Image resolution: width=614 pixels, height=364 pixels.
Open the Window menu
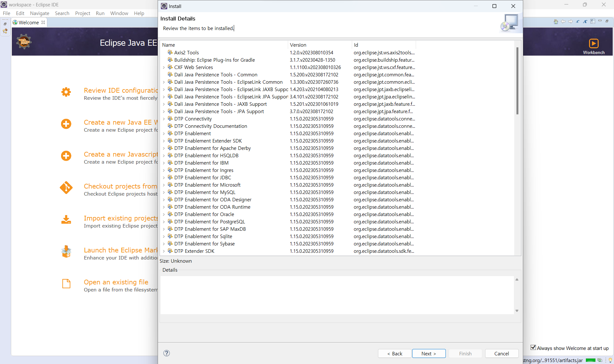pyautogui.click(x=119, y=13)
